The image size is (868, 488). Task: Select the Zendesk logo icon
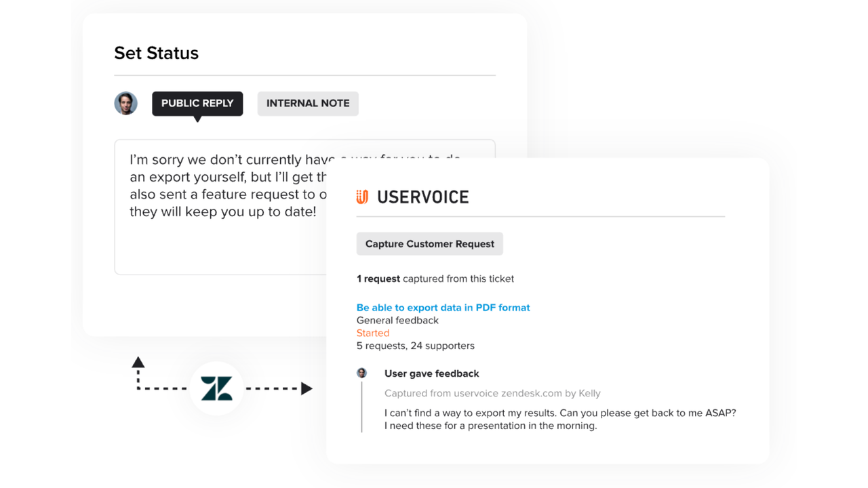217,388
